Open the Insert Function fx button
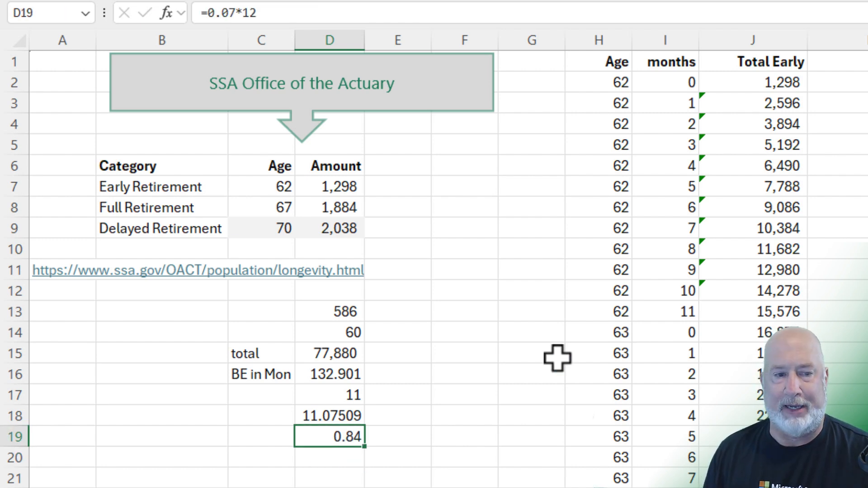The width and height of the screenshot is (868, 488). (x=166, y=13)
